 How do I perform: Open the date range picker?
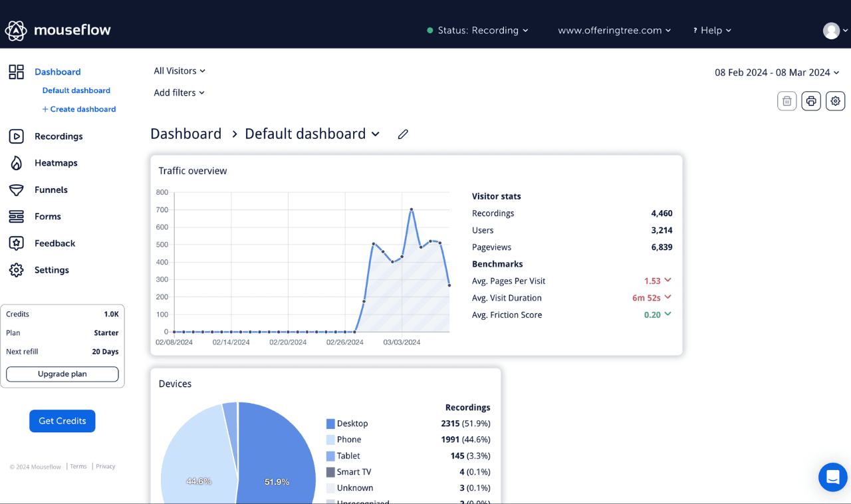click(777, 72)
